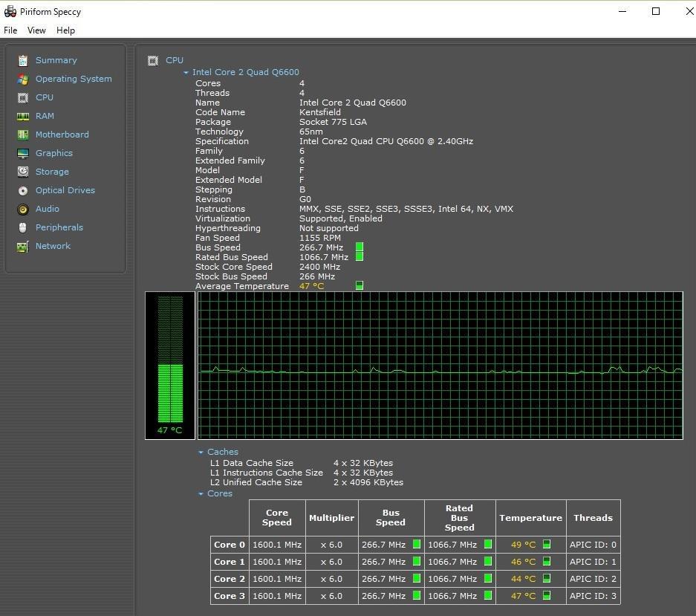Click the 'Kentsfield' code name value
The height and width of the screenshot is (616, 696).
pyautogui.click(x=320, y=112)
